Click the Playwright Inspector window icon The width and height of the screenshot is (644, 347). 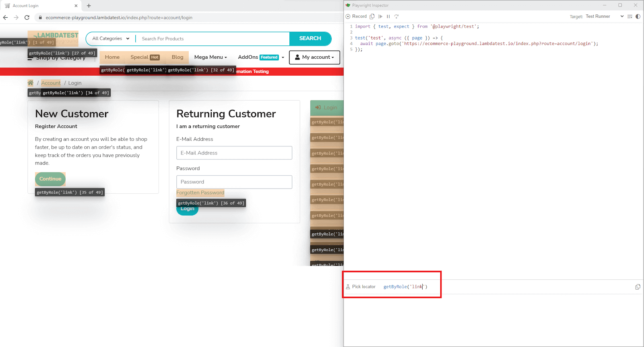[348, 5]
